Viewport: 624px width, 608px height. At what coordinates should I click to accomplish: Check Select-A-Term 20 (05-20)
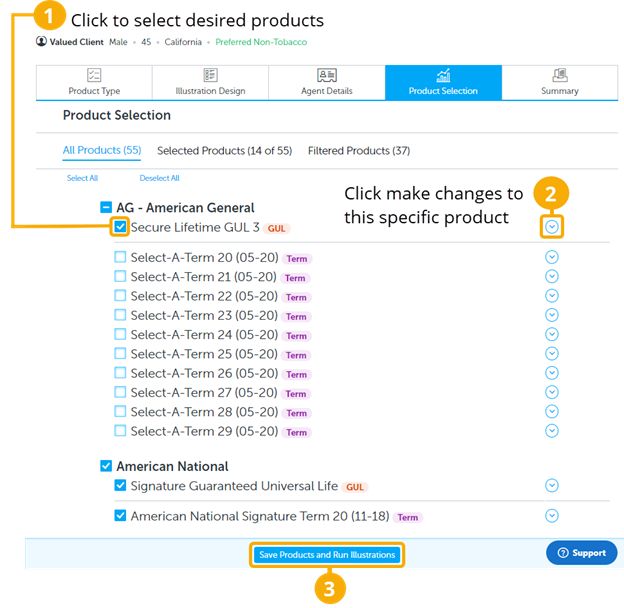(x=120, y=257)
